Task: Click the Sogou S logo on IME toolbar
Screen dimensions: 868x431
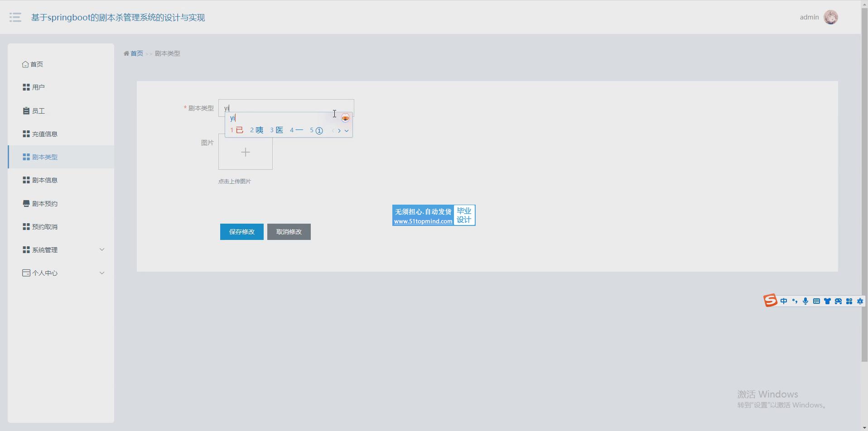Action: coord(770,301)
